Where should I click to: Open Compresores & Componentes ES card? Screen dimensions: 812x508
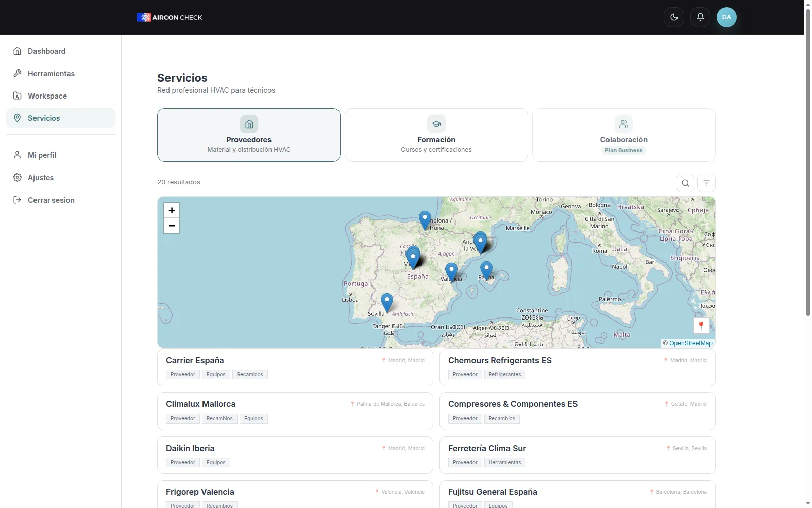[578, 411]
